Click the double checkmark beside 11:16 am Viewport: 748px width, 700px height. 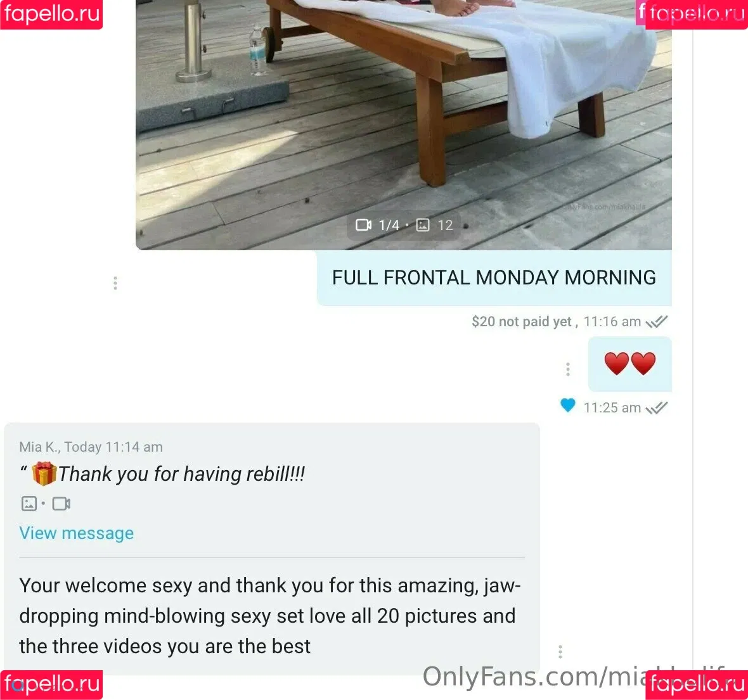click(657, 322)
